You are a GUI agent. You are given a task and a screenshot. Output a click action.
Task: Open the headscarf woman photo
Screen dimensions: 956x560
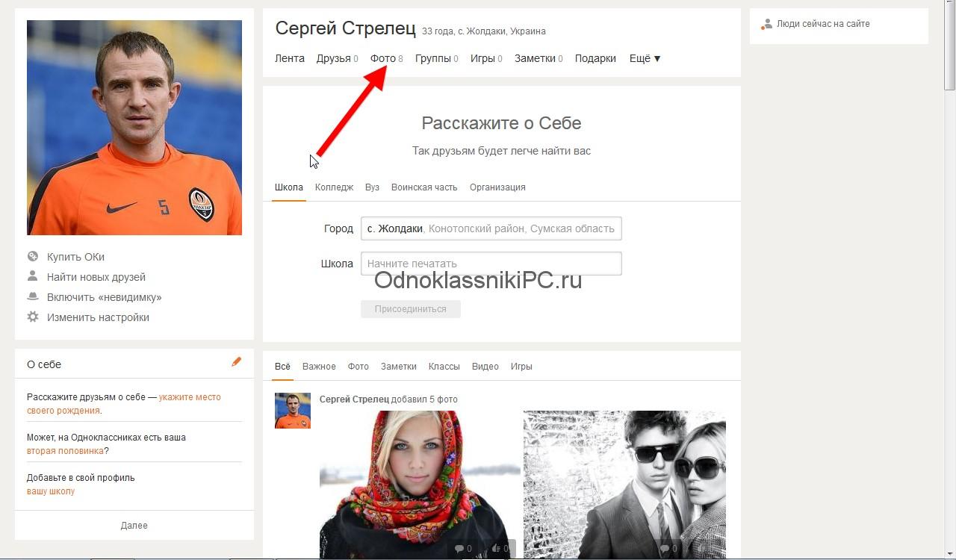pos(420,484)
